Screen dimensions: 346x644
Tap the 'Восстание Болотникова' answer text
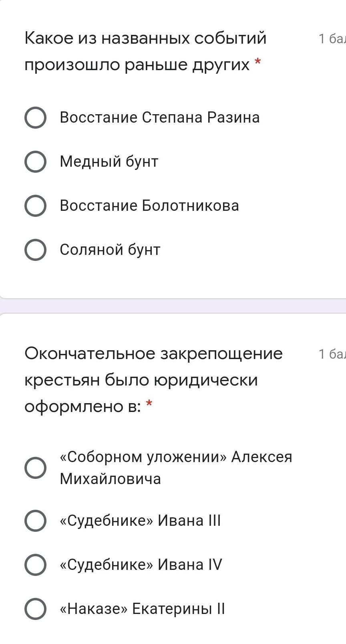click(149, 206)
